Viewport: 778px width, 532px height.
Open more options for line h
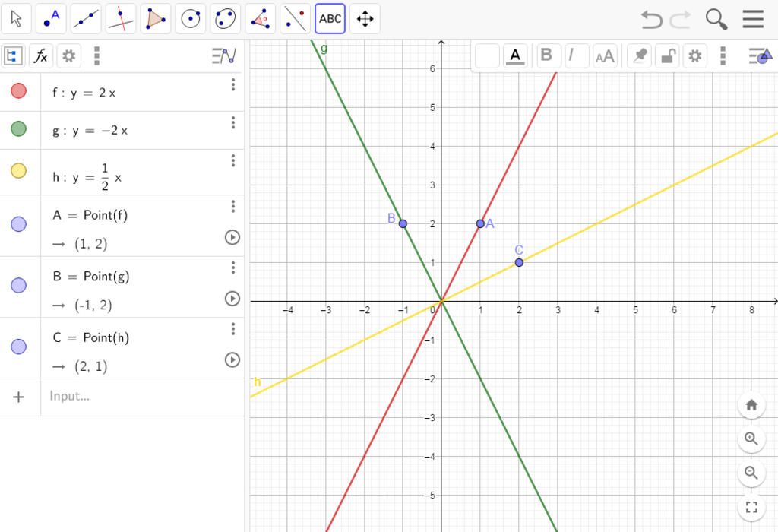click(x=232, y=160)
